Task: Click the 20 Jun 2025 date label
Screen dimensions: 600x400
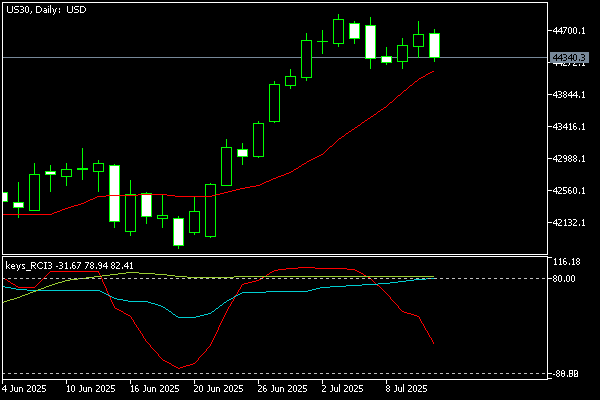Action: [218, 389]
